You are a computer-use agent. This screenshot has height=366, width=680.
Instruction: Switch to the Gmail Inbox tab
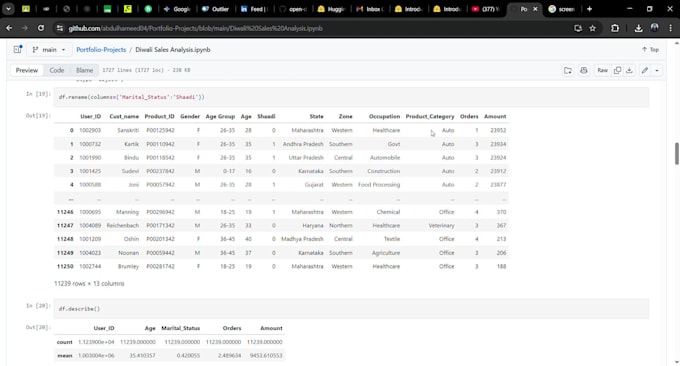pos(370,9)
